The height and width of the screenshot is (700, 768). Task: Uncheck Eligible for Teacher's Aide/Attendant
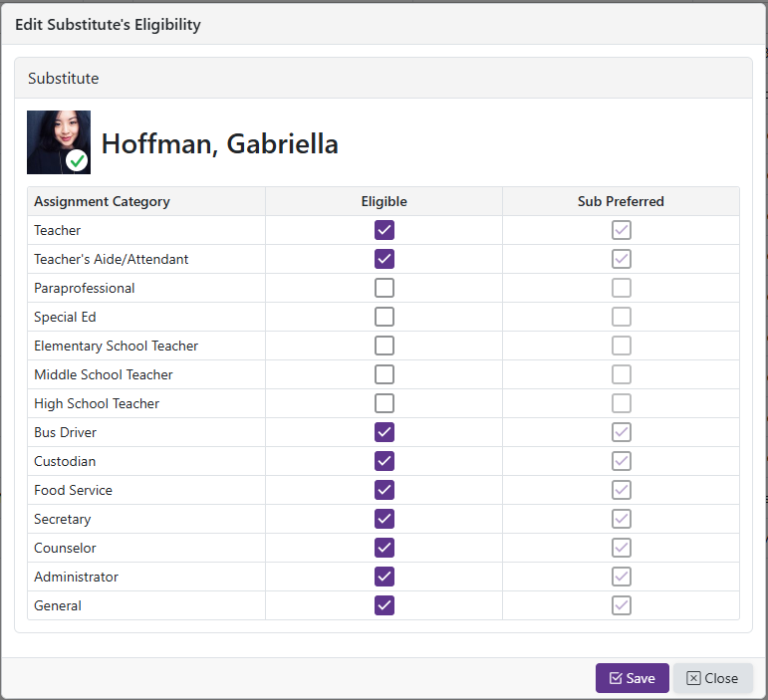coord(384,259)
